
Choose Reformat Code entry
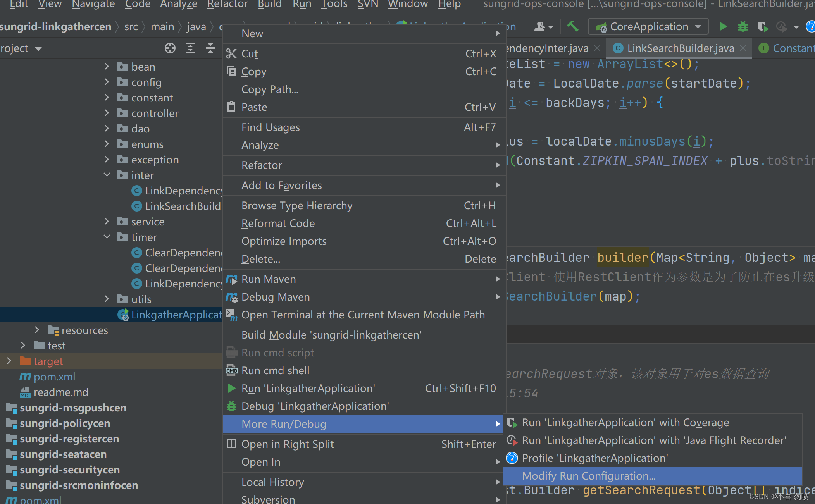coord(364,223)
